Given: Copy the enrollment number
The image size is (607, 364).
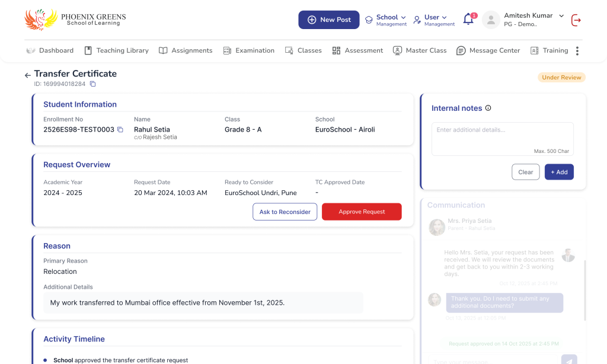Looking at the screenshot, I should tap(120, 129).
